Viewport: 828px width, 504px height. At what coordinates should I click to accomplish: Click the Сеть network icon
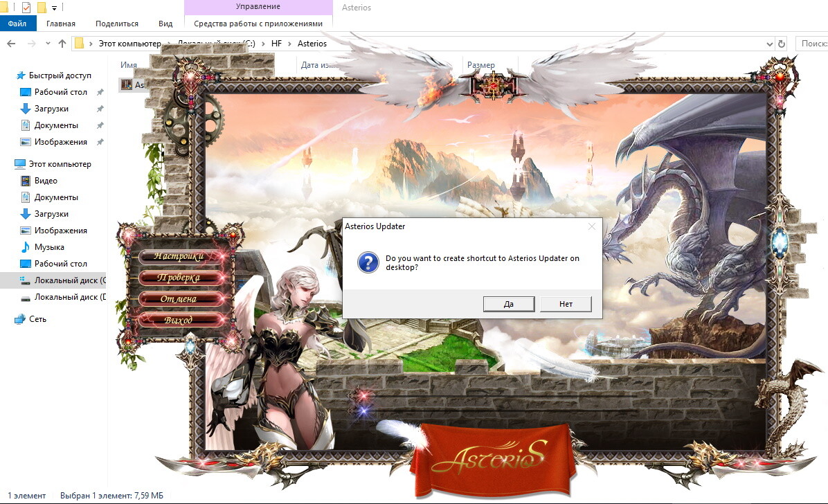coord(19,319)
